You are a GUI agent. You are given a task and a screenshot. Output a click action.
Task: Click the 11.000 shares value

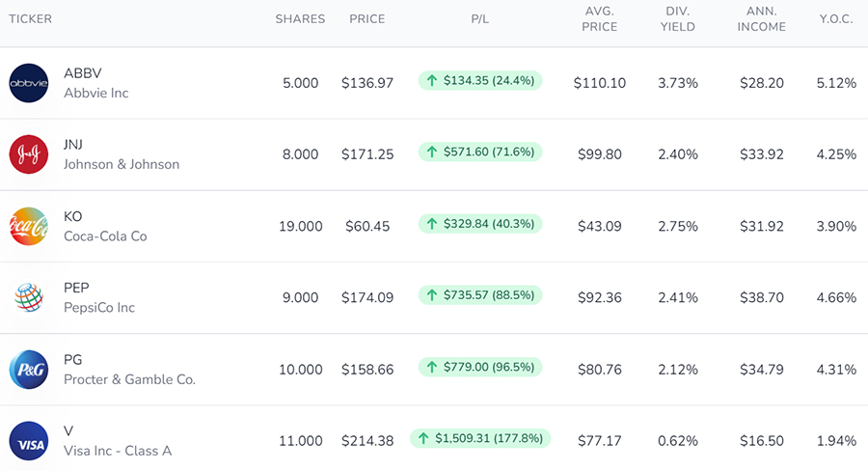tap(301, 441)
